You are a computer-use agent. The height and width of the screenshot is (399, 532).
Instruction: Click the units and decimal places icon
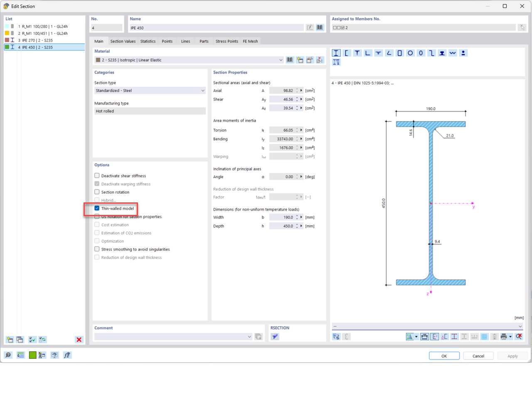(x=20, y=355)
